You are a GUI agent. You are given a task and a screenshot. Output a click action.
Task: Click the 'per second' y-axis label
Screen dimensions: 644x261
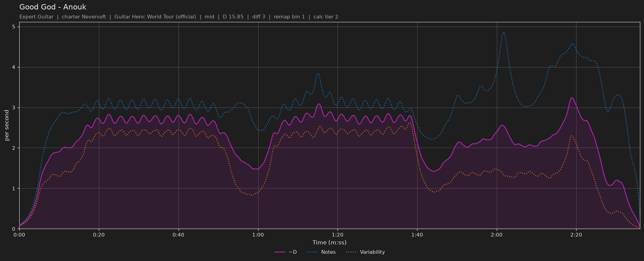[7, 125]
